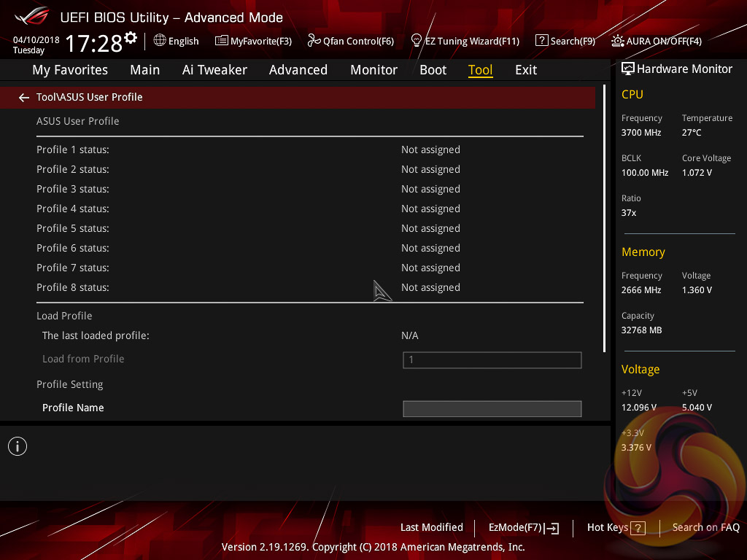Viewport: 747px width, 560px height.
Task: Click the 17:28 clock display
Action: click(94, 43)
